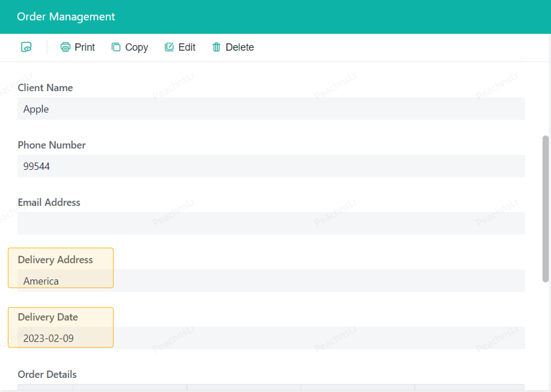Choose Edit to modify the order

click(x=187, y=47)
